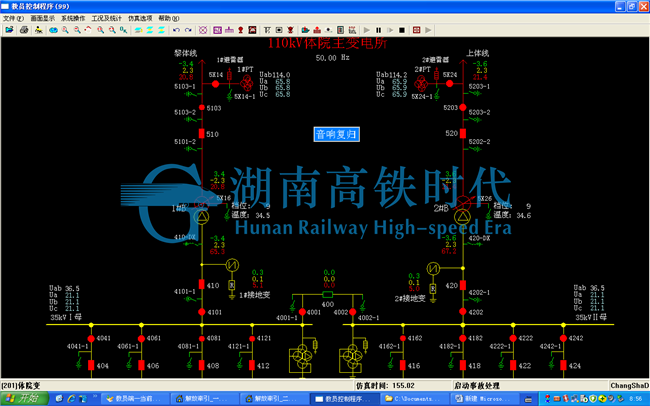650x406 pixels.
Task: Switch to 解放牵引_一 taskbar window
Action: (204, 399)
